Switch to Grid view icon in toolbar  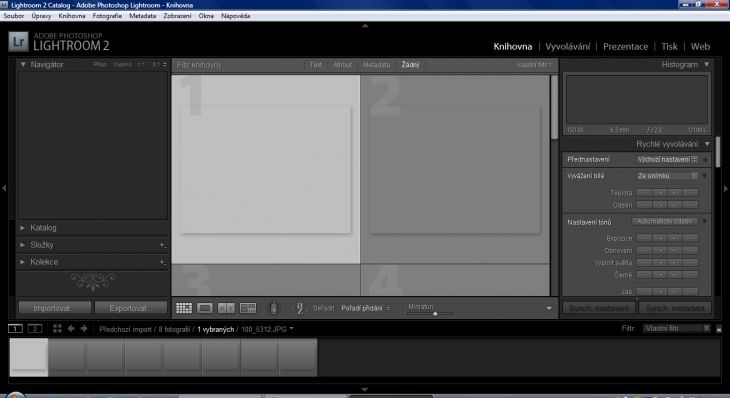point(184,308)
